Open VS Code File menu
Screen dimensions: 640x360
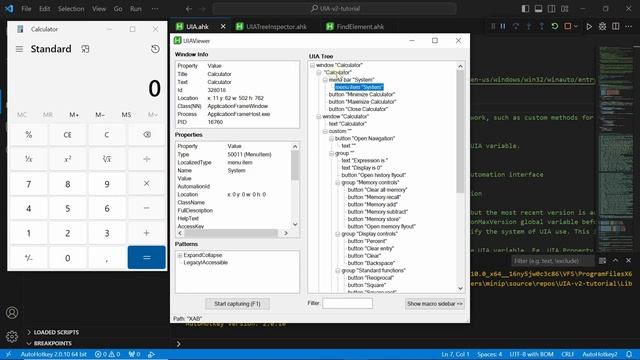coord(26,9)
